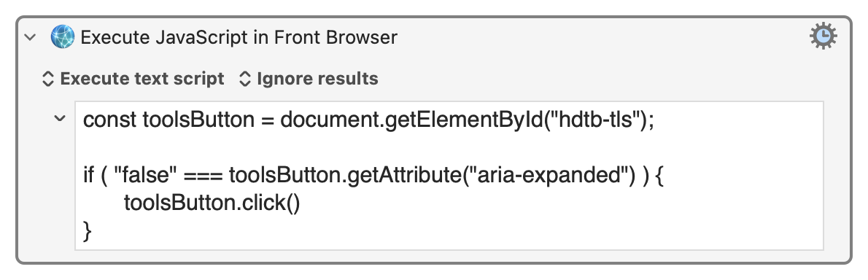Screen dimensions: 868x280
Task: Open the Ignore results popup menu
Action: 309,79
